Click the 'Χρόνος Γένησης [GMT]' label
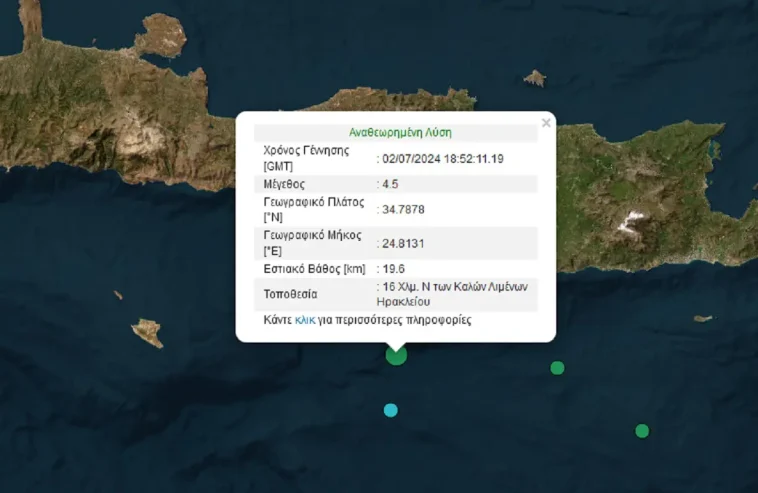This screenshot has width=758, height=493. coord(306,157)
